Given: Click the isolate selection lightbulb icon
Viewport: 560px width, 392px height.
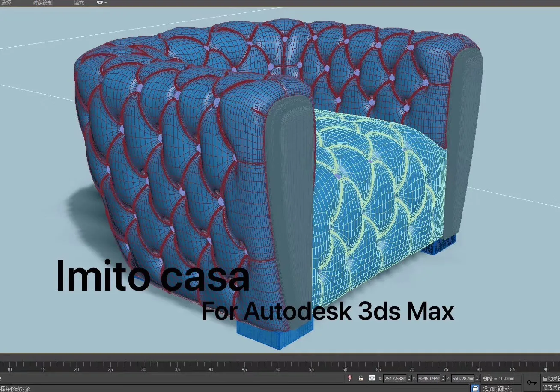Looking at the screenshot, I should click(x=350, y=378).
